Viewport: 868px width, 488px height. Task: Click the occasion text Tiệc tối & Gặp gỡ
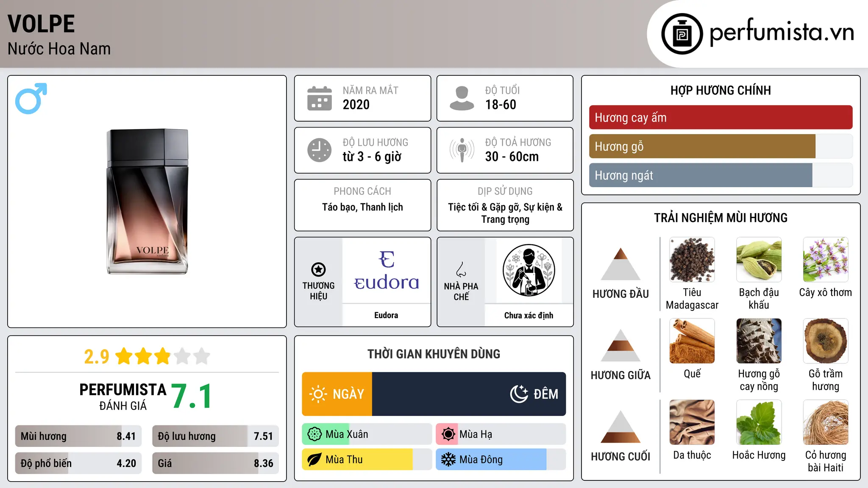484,207
